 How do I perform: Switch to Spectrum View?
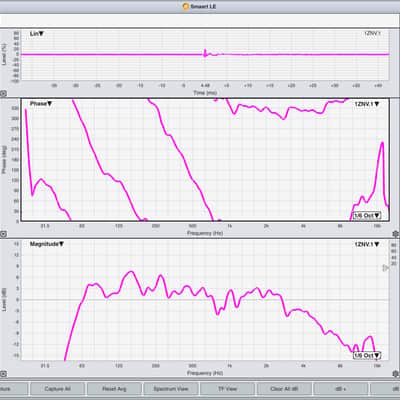tap(171, 389)
